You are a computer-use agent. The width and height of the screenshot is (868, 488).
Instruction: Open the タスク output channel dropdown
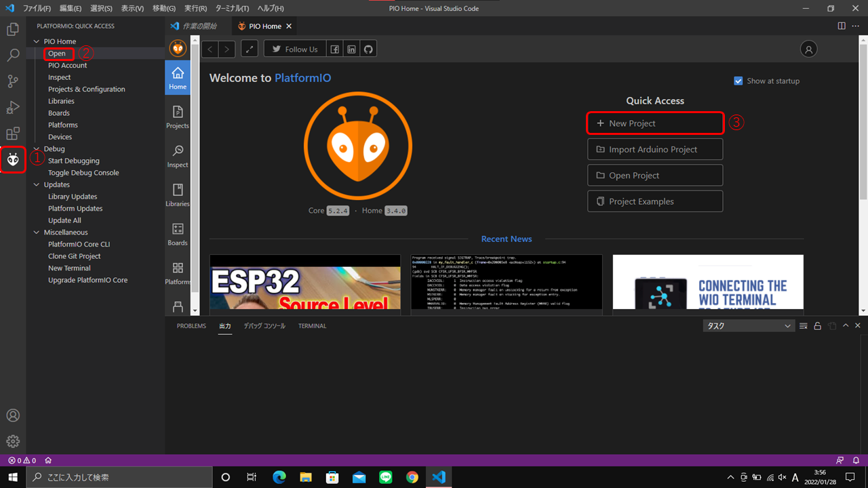[748, 326]
